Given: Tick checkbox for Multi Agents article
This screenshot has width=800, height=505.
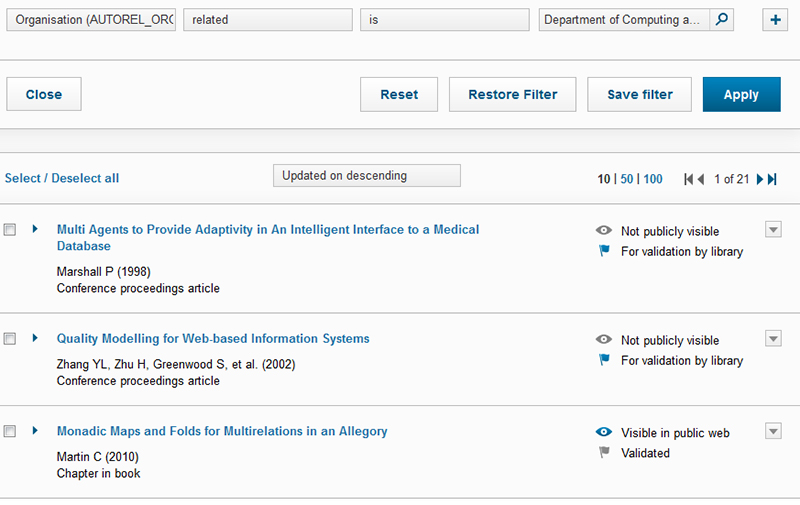Looking at the screenshot, I should [x=10, y=230].
